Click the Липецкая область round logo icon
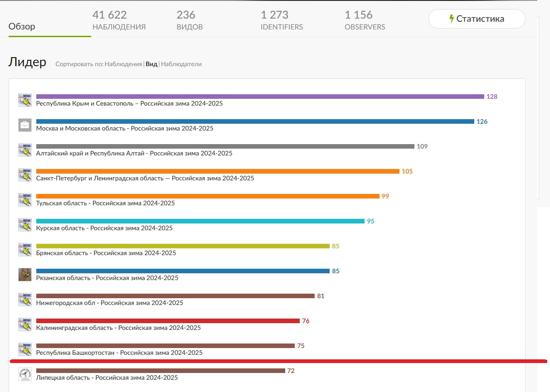Screen dimensions: 550x392 [x=25, y=374]
